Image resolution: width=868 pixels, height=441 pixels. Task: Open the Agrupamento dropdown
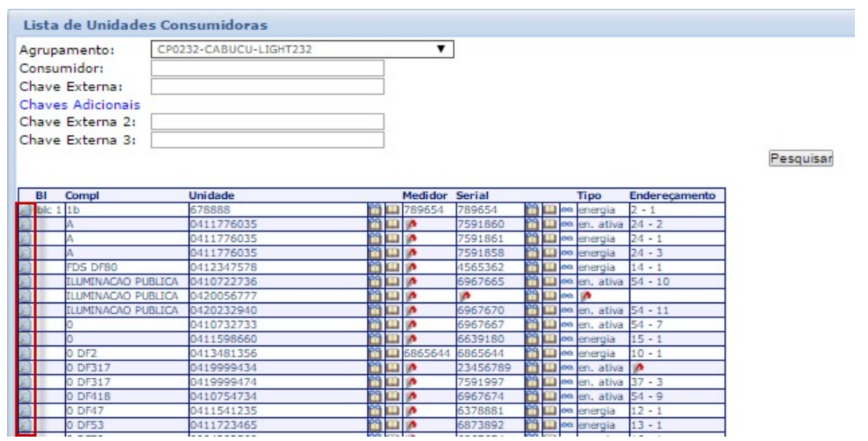tap(302, 50)
